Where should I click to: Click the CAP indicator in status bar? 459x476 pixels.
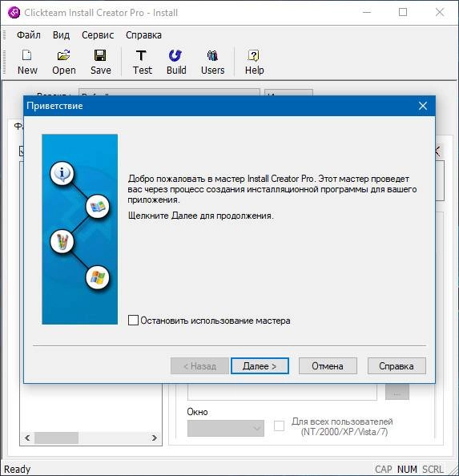pyautogui.click(x=383, y=469)
